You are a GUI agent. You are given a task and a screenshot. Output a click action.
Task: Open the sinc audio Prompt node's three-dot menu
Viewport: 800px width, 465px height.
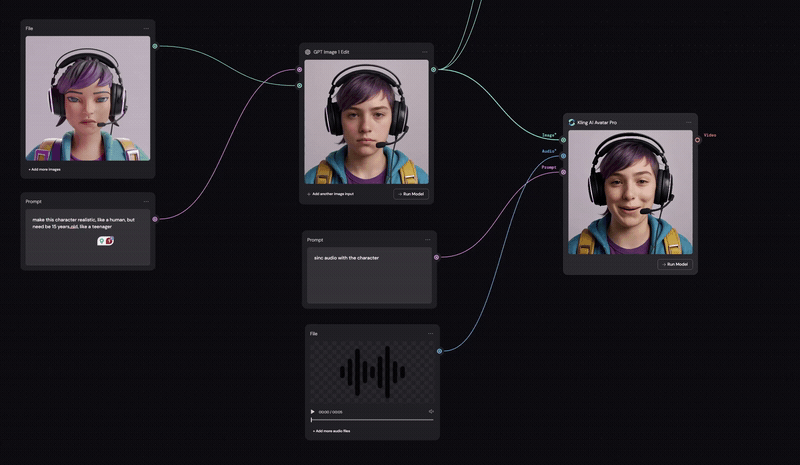pyautogui.click(x=428, y=240)
